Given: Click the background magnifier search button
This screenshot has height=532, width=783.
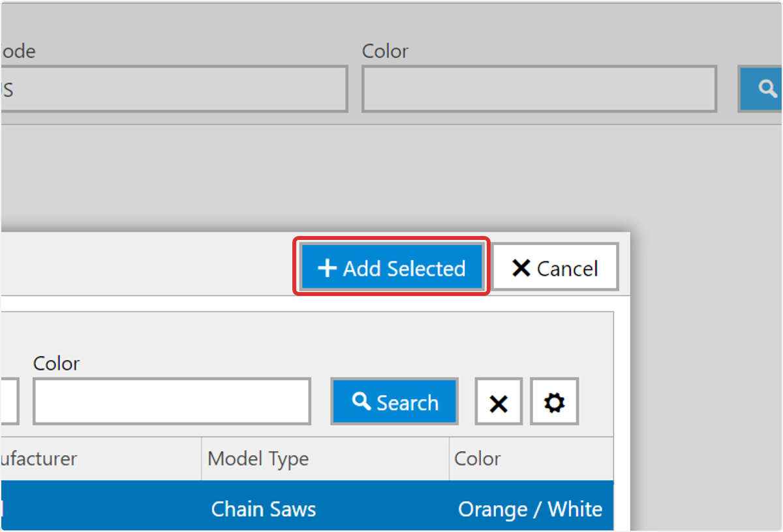Looking at the screenshot, I should click(761, 88).
